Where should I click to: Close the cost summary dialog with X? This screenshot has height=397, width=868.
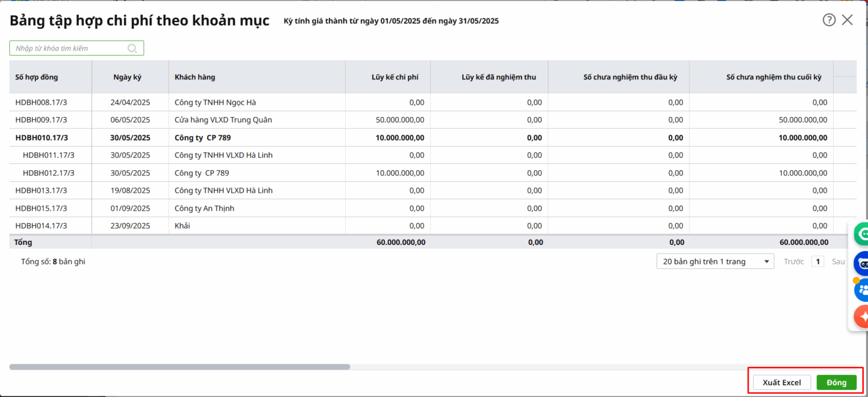[x=847, y=20]
